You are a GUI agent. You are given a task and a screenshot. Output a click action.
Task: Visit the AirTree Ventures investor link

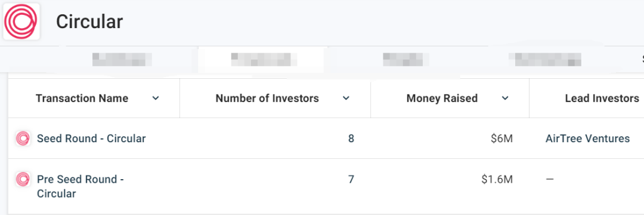point(587,139)
